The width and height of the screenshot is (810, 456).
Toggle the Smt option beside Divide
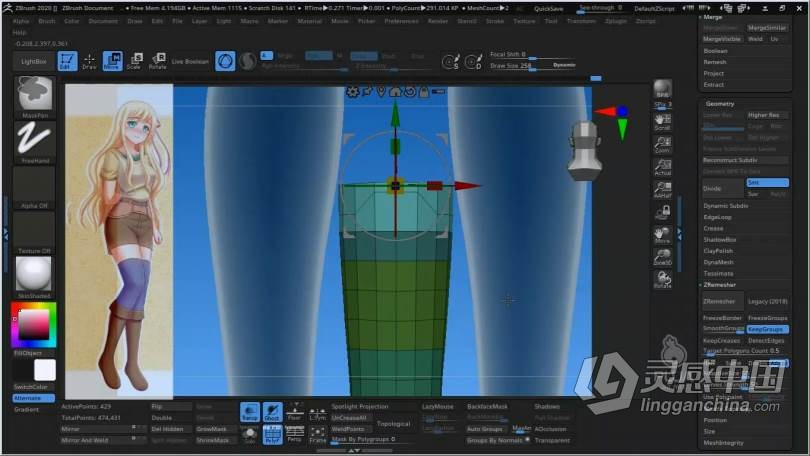768,183
